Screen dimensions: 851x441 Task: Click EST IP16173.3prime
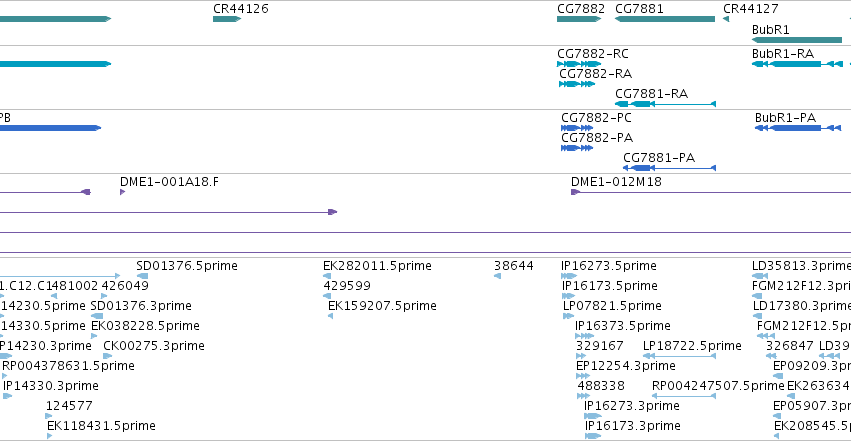tap(593, 436)
